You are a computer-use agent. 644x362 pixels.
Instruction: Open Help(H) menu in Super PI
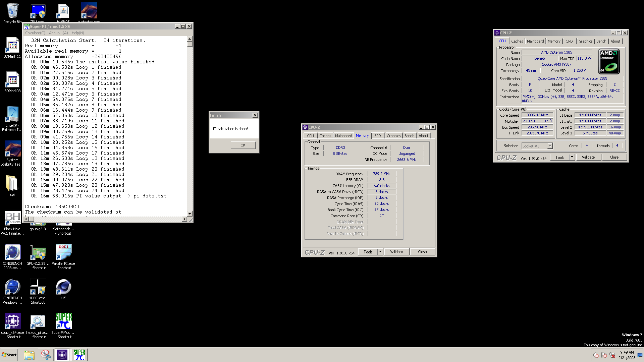click(x=78, y=33)
